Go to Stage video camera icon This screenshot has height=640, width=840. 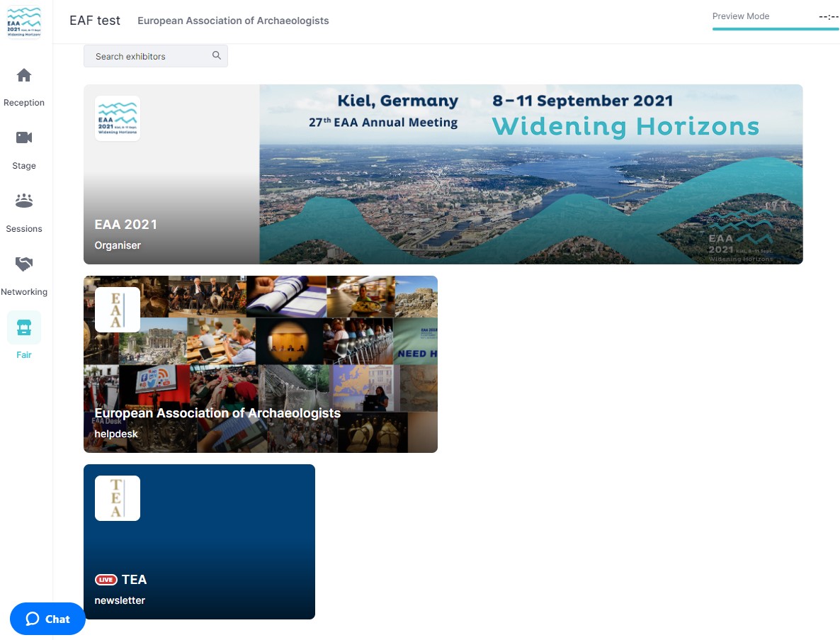[x=24, y=137]
